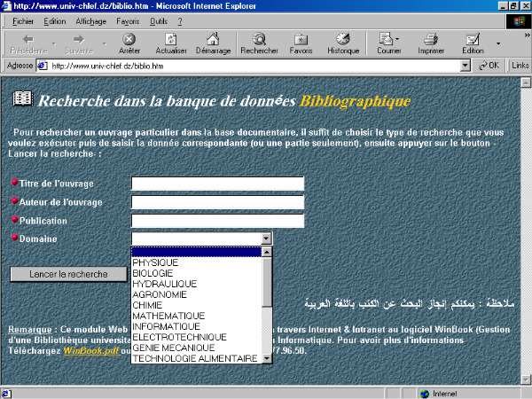Select HYDRAULIQUE in the Domaine list
The image size is (532, 399).
tap(197, 284)
